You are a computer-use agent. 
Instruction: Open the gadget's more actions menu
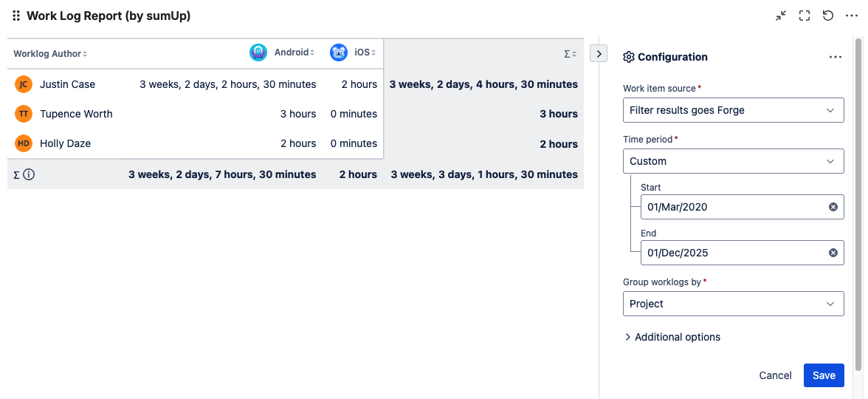(852, 16)
